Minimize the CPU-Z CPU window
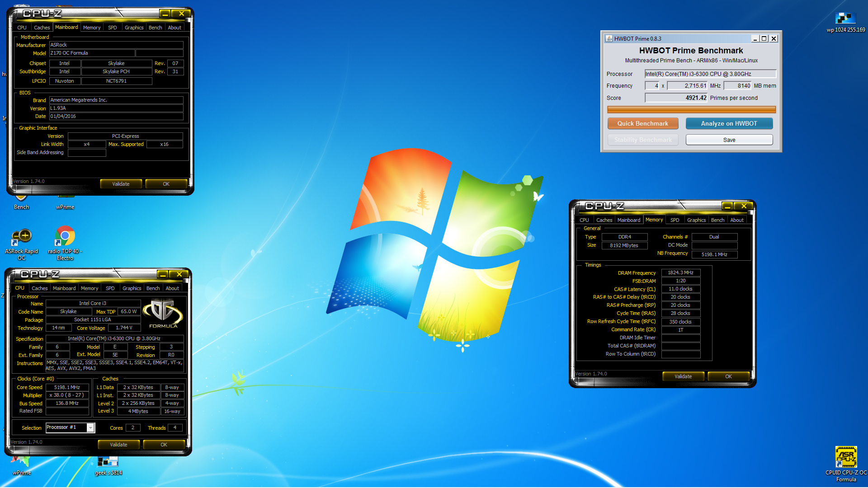The image size is (868, 488). pyautogui.click(x=163, y=274)
